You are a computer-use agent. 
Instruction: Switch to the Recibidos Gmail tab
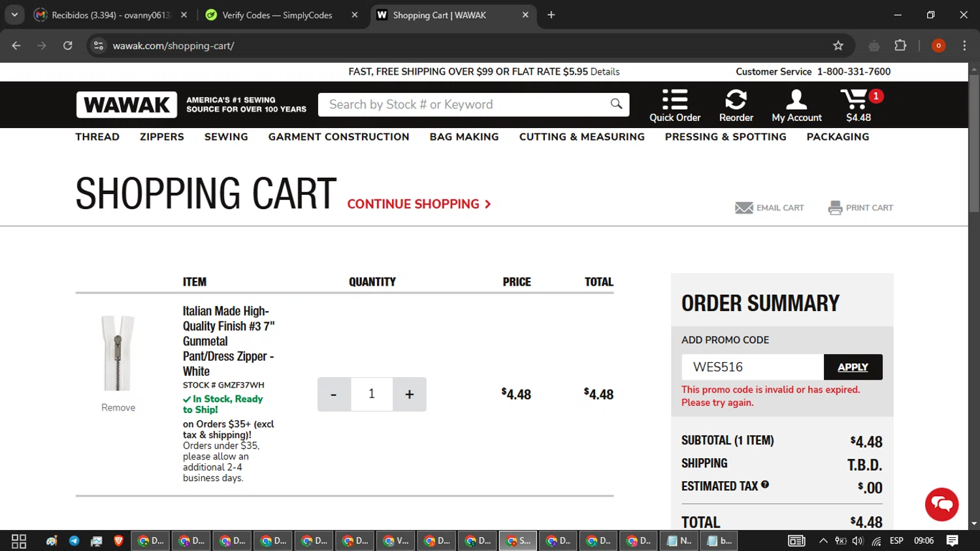tap(110, 14)
